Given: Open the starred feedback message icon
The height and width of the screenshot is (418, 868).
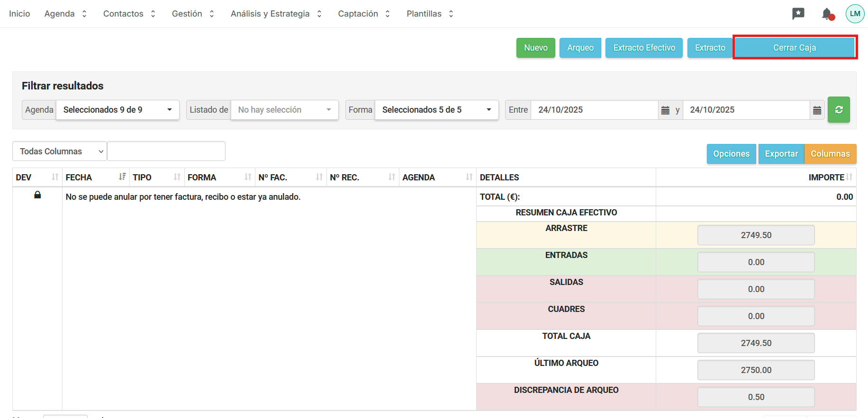Looking at the screenshot, I should pyautogui.click(x=798, y=14).
